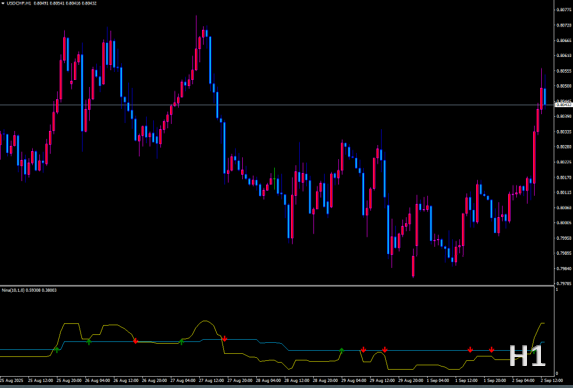Screen dimensions: 573x388
Task: Click the 25 Aug 2025 date label
Action: click(x=11, y=380)
